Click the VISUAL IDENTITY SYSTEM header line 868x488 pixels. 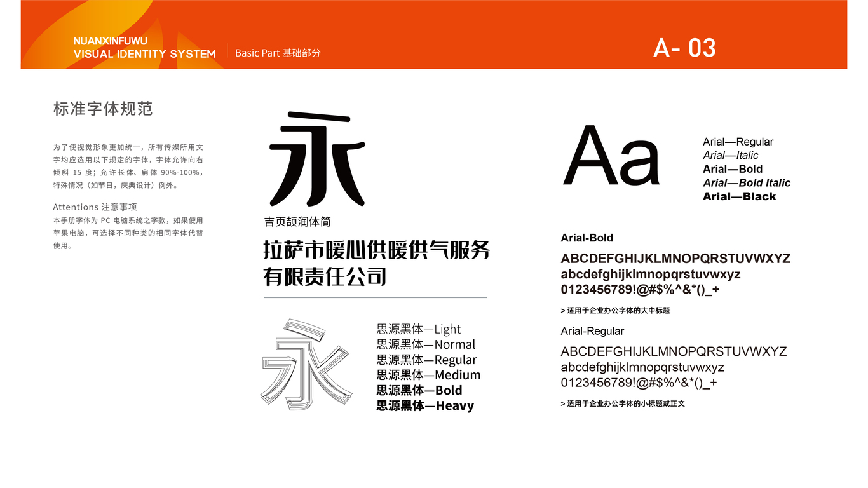point(145,54)
